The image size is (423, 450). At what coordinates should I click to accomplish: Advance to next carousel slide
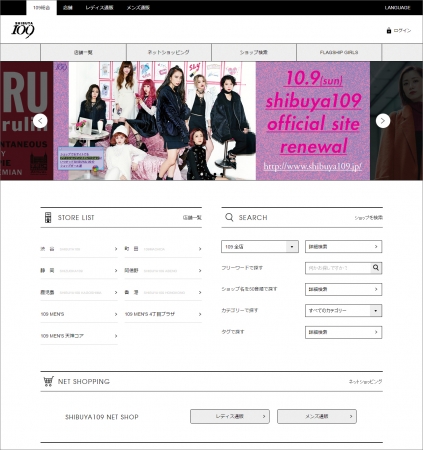[383, 121]
